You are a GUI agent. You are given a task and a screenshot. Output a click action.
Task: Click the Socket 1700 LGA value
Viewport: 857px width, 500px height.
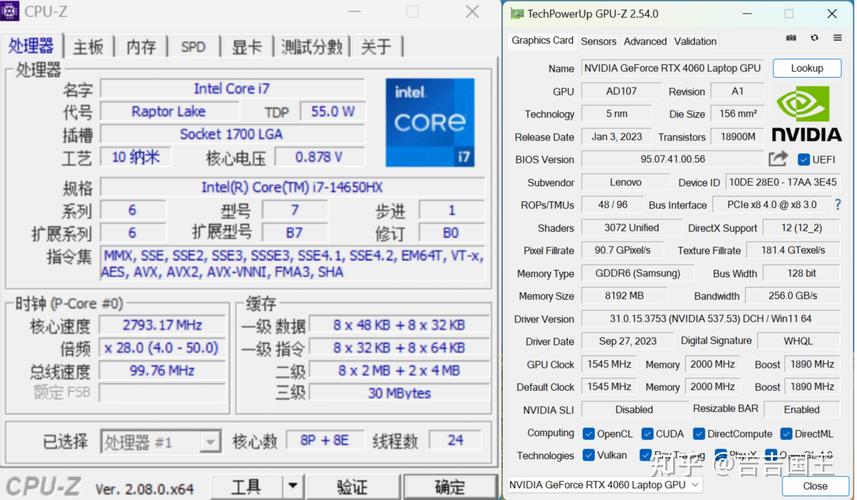(x=232, y=134)
